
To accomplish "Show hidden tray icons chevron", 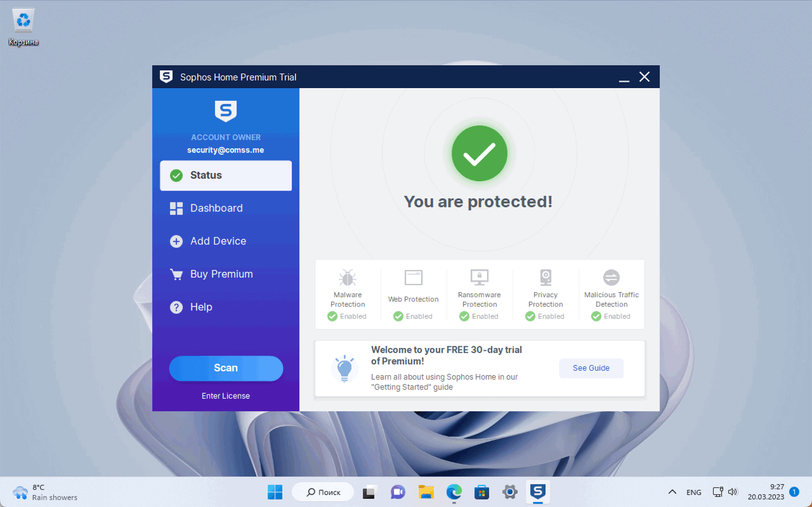I will [672, 492].
